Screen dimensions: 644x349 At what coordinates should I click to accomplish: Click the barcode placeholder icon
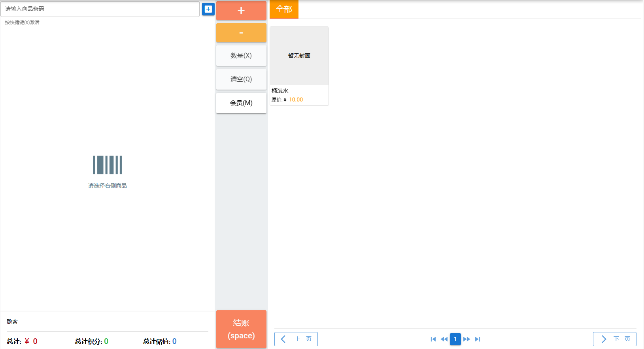(108, 165)
